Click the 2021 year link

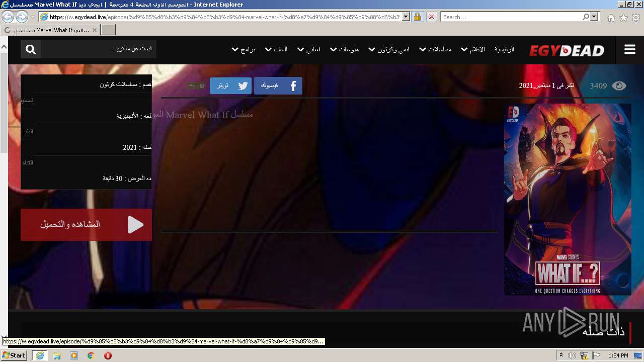(130, 147)
